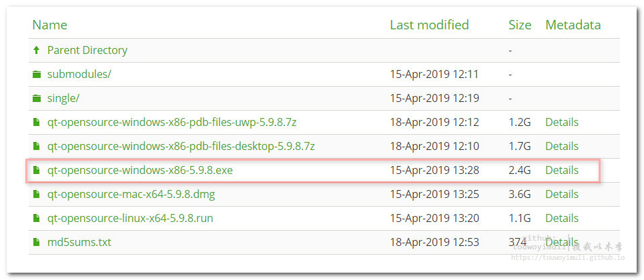
Task: Open Details for linux-x64-5.9.8.run
Action: click(x=562, y=217)
